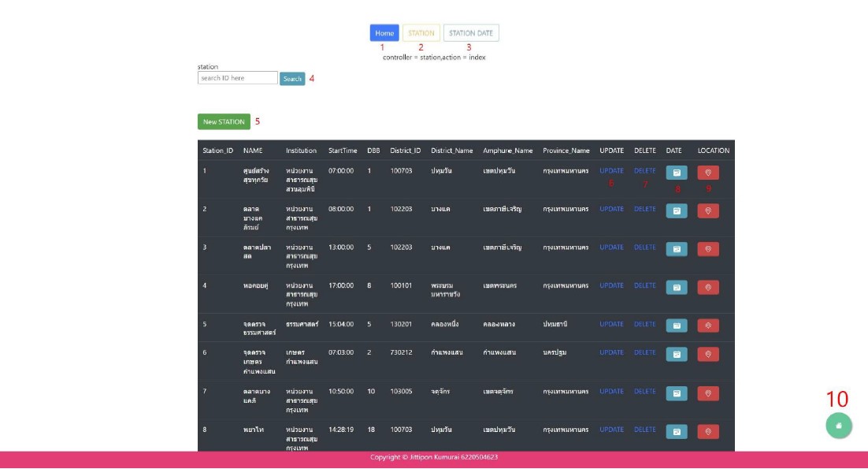Click the Institution column header
Viewport: 868px width, 469px height.
coord(301,151)
